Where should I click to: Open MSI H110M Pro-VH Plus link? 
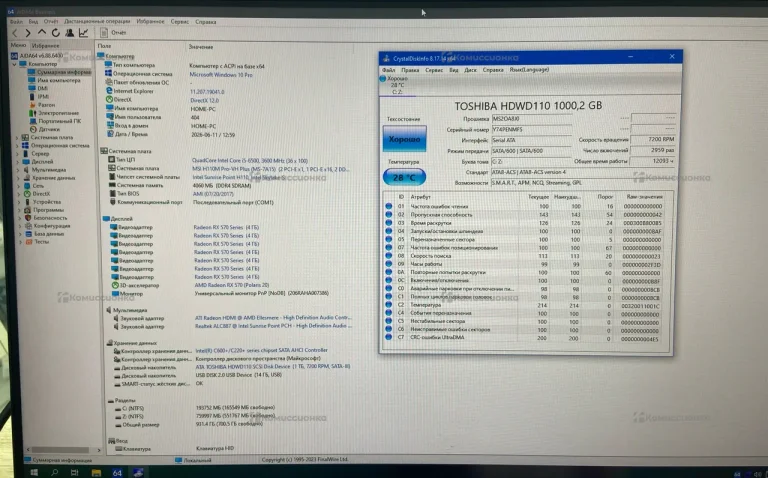(x=270, y=169)
